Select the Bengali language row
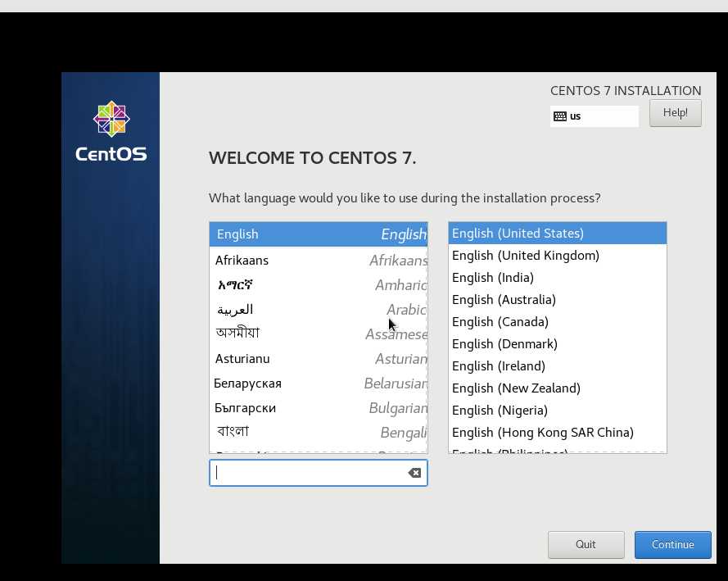Viewport: 728px width, 581px height. 319,433
